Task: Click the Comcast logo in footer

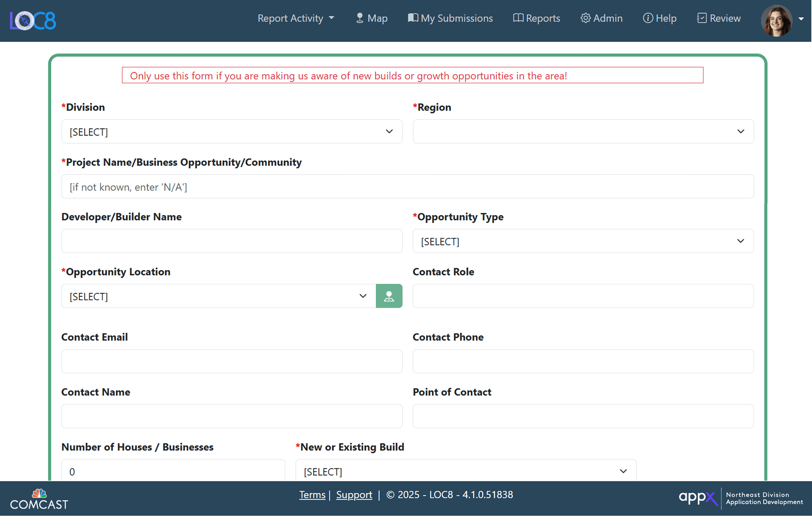Action: tap(39, 499)
